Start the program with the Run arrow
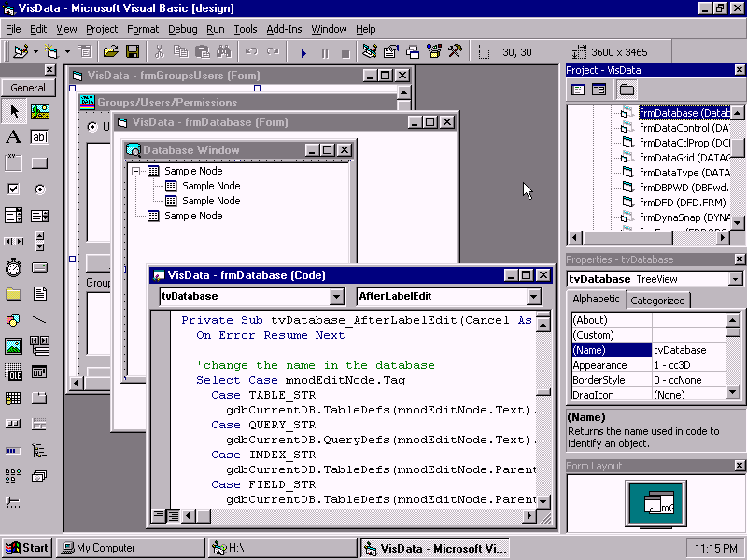The width and height of the screenshot is (747, 560). [303, 52]
